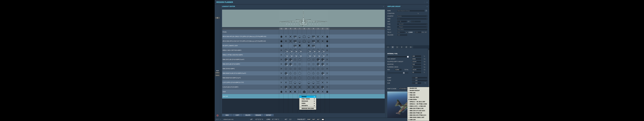Click the briefcase icon in the left sidebar
Viewport: 644px width, 121px height.
[x=217, y=18]
